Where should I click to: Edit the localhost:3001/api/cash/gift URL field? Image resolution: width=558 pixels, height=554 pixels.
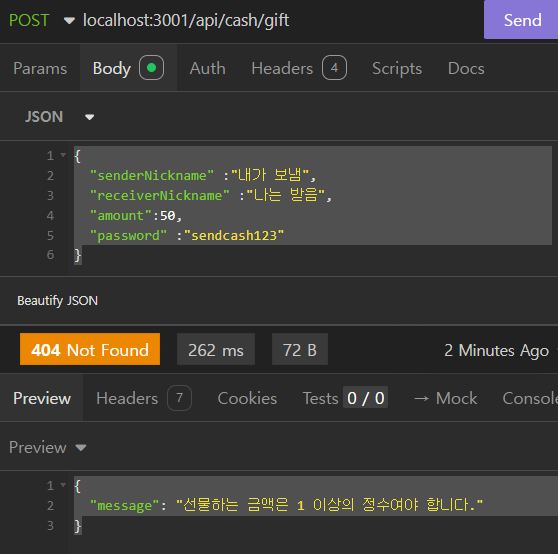tap(186, 20)
